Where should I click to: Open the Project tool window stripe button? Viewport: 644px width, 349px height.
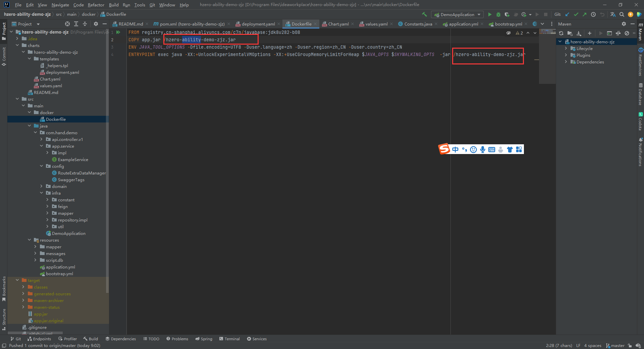click(4, 31)
